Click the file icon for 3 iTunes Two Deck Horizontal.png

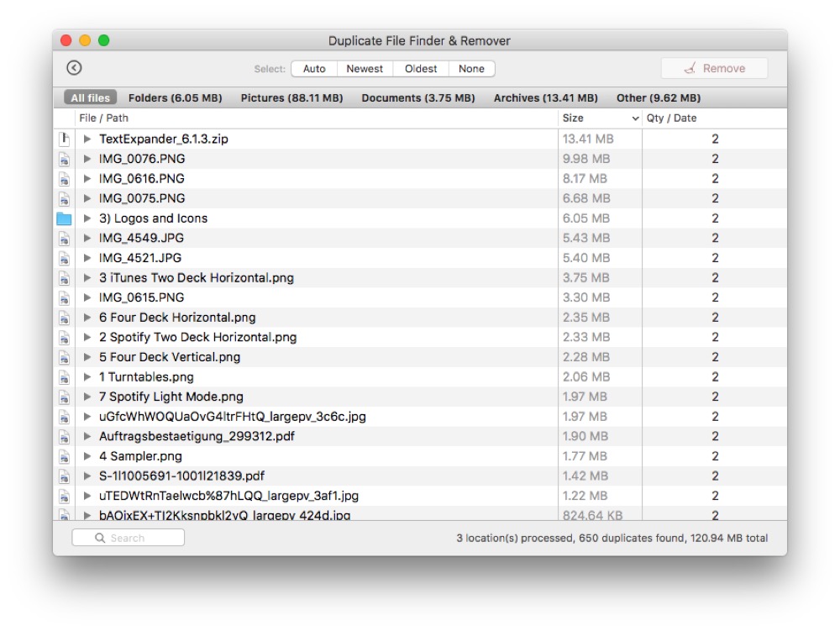tap(65, 278)
